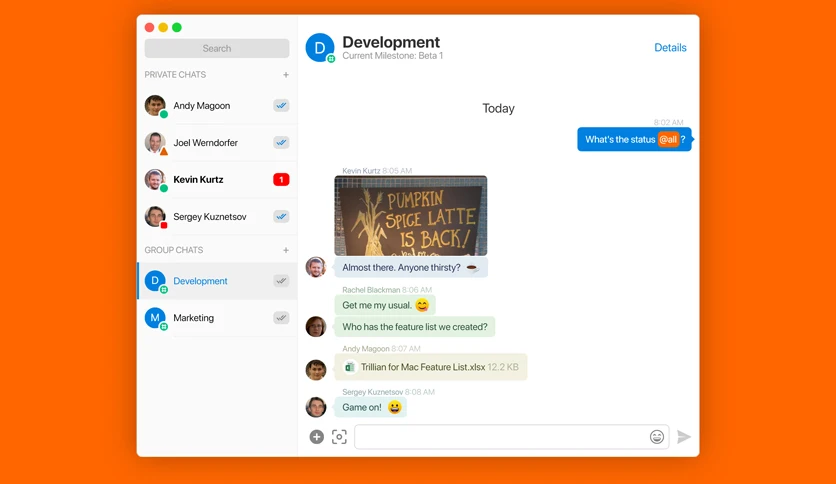Click the Marketing chat read receipt checkmark
The height and width of the screenshot is (484, 836).
coord(281,318)
